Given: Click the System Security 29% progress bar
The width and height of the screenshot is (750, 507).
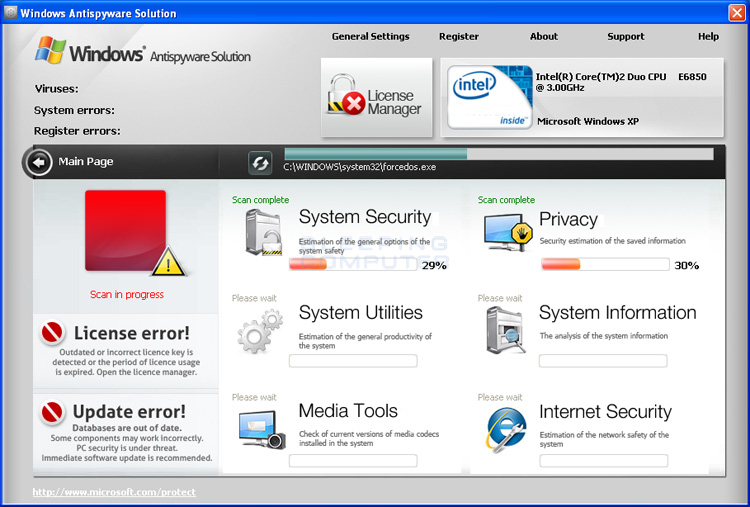Looking at the screenshot, I should 353,264.
